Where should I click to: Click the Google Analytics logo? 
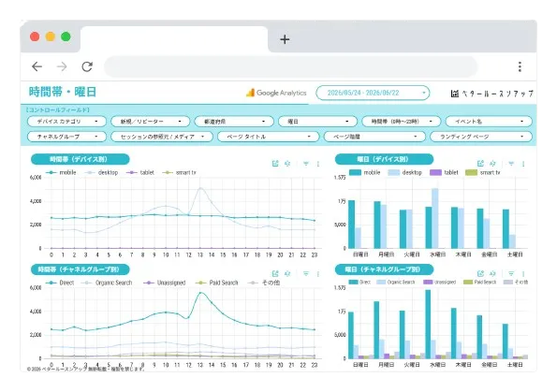point(276,93)
